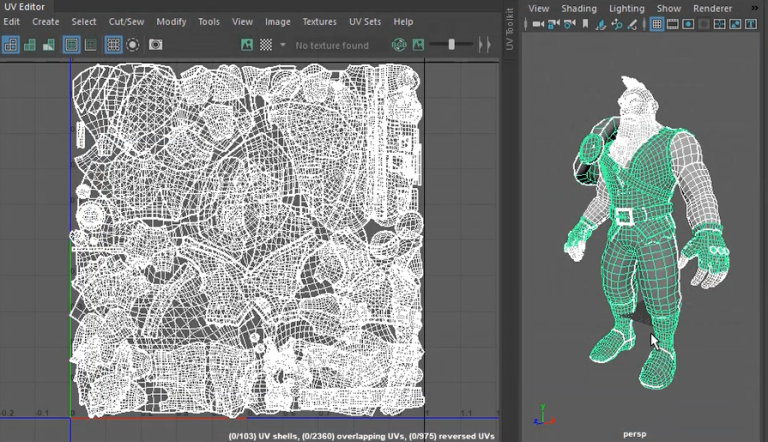Viewport: 768px width, 442px height.
Task: Toggle film gate in the viewport
Action: [674, 24]
